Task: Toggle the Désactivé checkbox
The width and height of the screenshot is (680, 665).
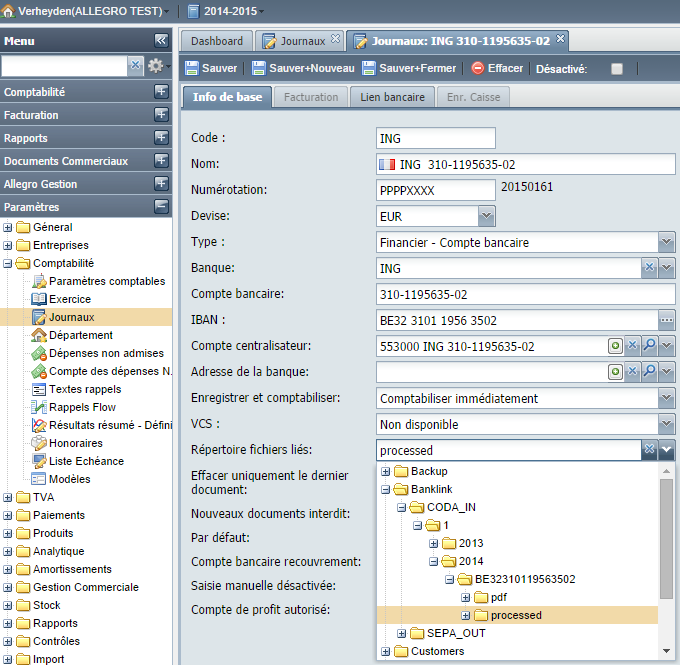Action: coord(617,69)
